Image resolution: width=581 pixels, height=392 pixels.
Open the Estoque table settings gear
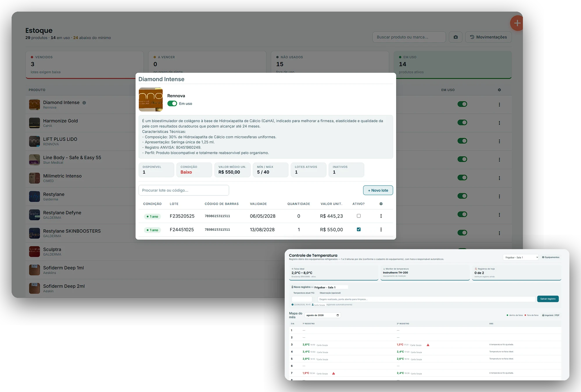tap(499, 90)
